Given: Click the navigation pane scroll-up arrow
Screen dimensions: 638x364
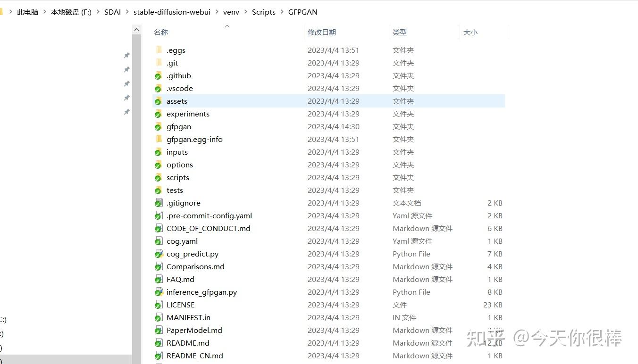Looking at the screenshot, I should pos(136,30).
